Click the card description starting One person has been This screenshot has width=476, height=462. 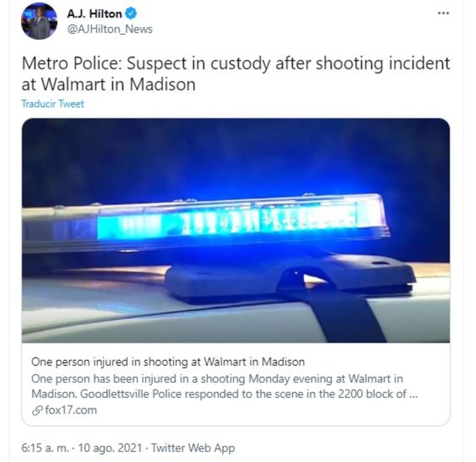(224, 386)
